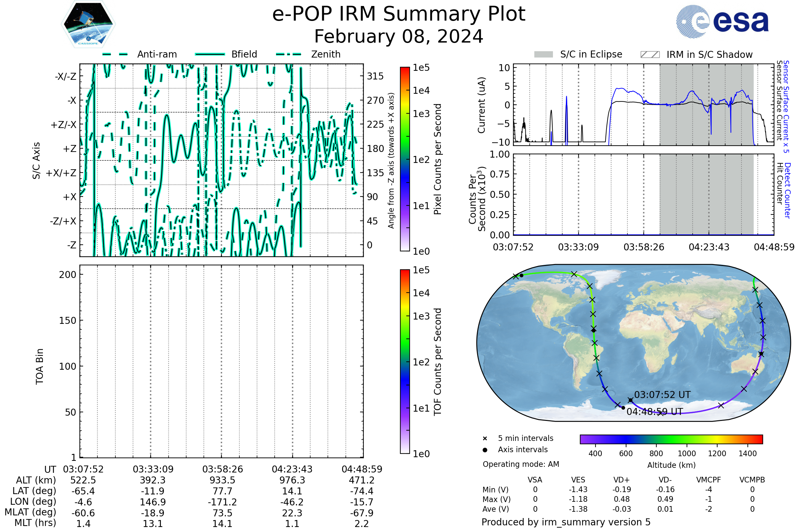The width and height of the screenshot is (798, 532).
Task: Click the Max (V) row label
Action: (x=496, y=499)
